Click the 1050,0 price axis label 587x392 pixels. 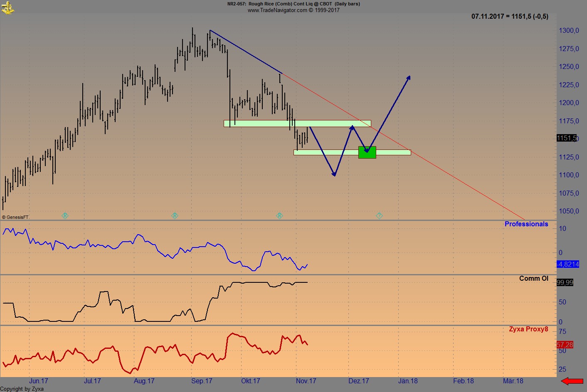click(569, 211)
